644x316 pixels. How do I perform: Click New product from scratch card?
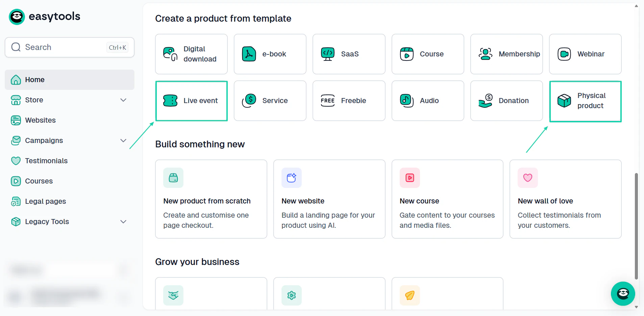coord(211,199)
